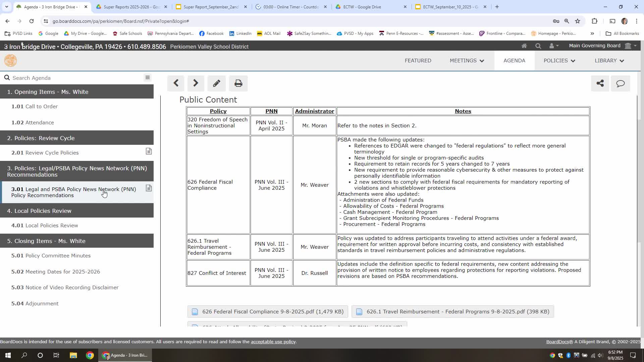The image size is (644, 362).
Task: Click the acceptable use policy link
Action: coord(273,342)
